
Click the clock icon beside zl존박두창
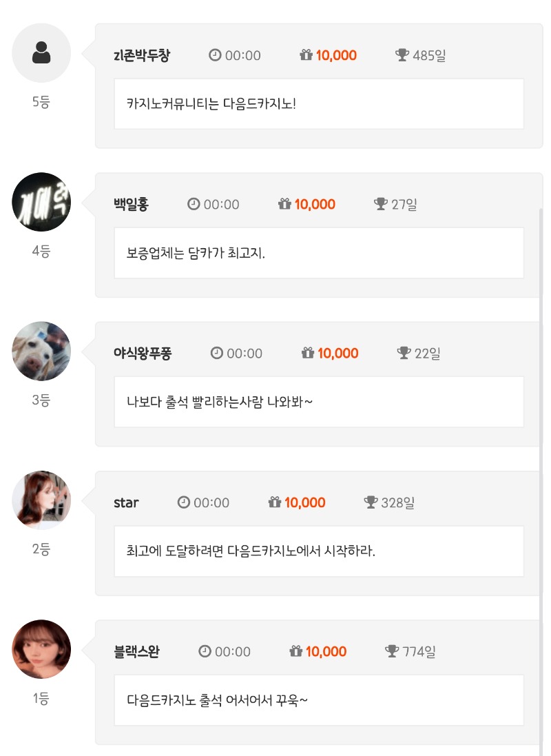coord(215,55)
